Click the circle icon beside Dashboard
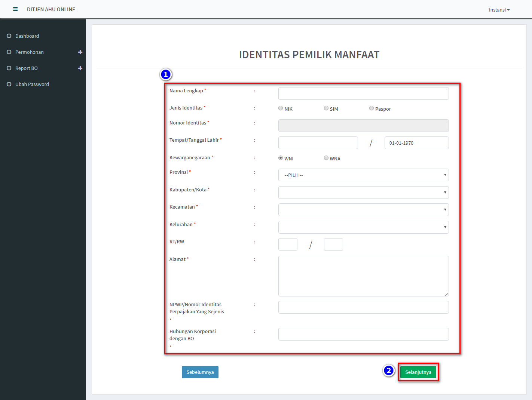 [x=9, y=36]
